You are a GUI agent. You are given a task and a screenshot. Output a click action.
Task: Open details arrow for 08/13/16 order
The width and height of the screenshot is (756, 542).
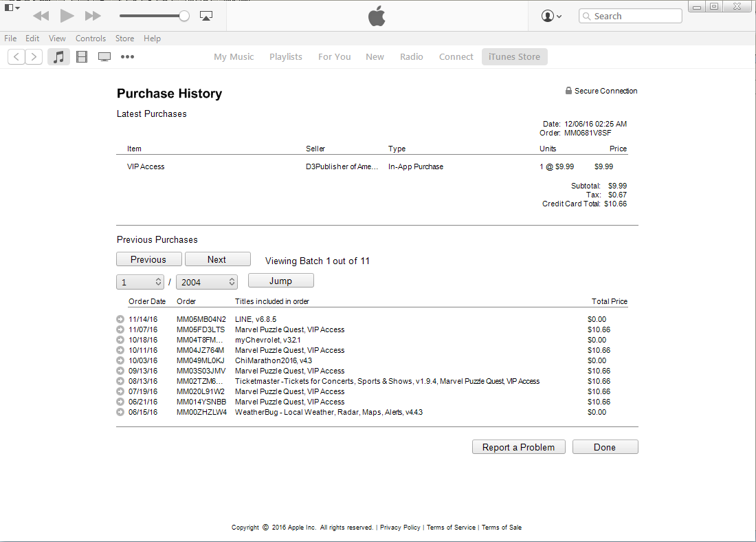[x=120, y=381]
